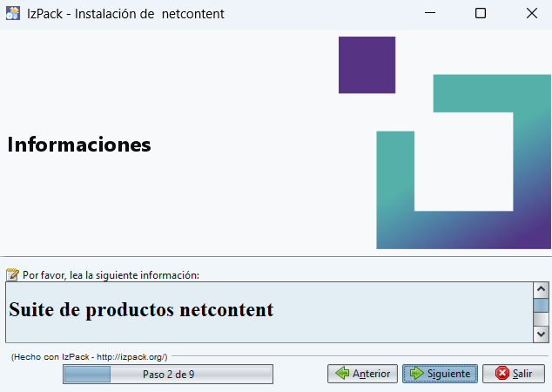This screenshot has width=552, height=392.
Task: Click the IzPack installer icon in title bar
Action: tap(13, 14)
